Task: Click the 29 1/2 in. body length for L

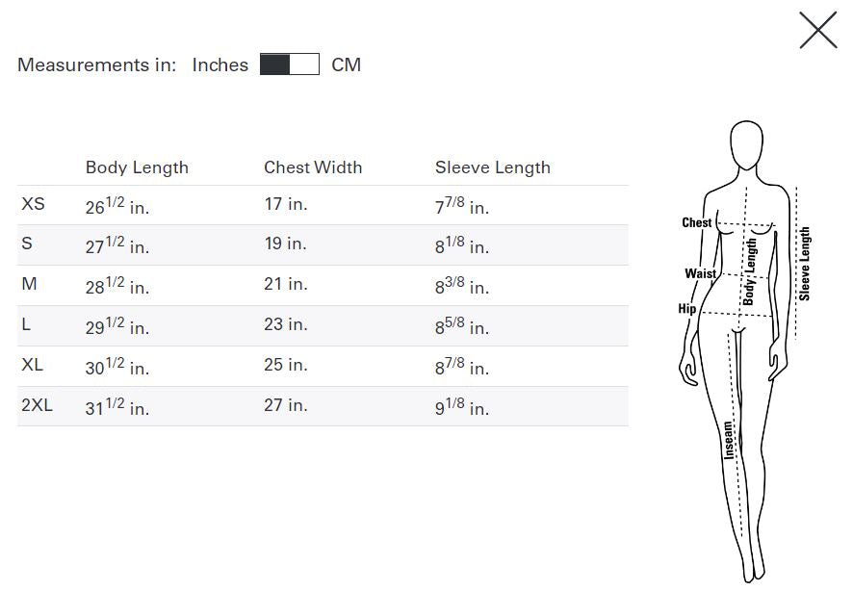Action: pyautogui.click(x=116, y=327)
